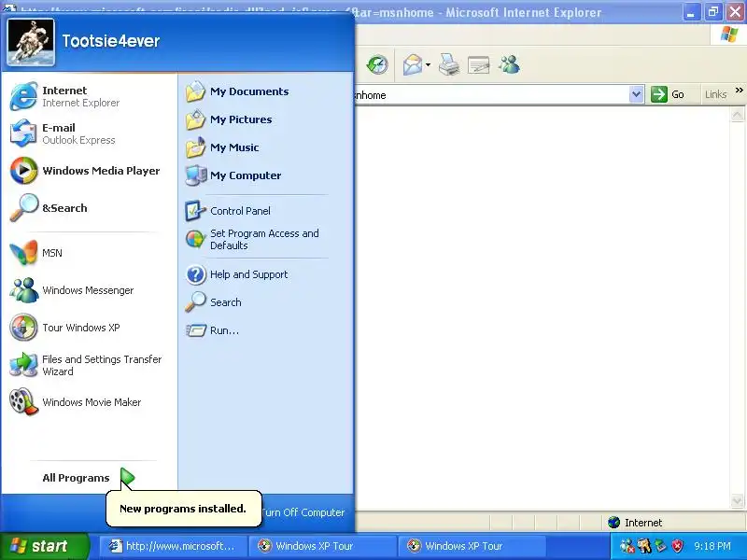Image resolution: width=747 pixels, height=560 pixels.
Task: Click the Internet zone in IE status bar
Action: (636, 523)
